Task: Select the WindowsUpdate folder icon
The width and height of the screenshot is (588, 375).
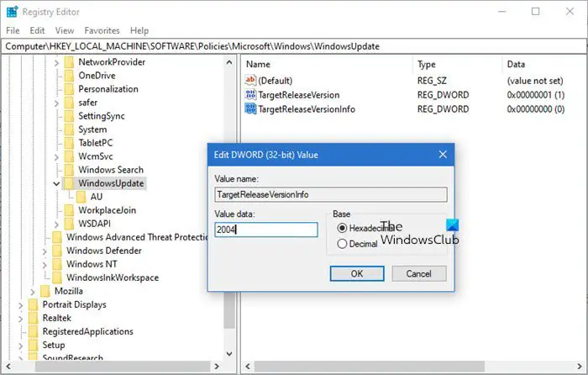Action: coord(69,183)
